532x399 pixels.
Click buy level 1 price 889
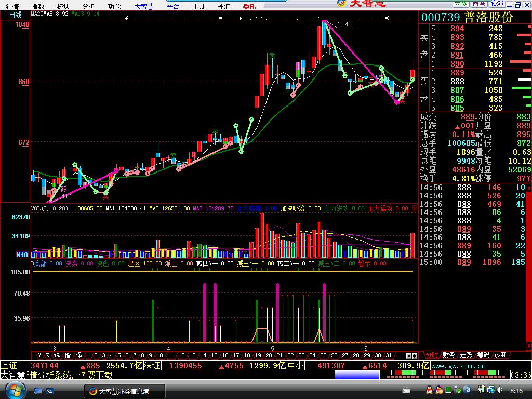click(457, 73)
